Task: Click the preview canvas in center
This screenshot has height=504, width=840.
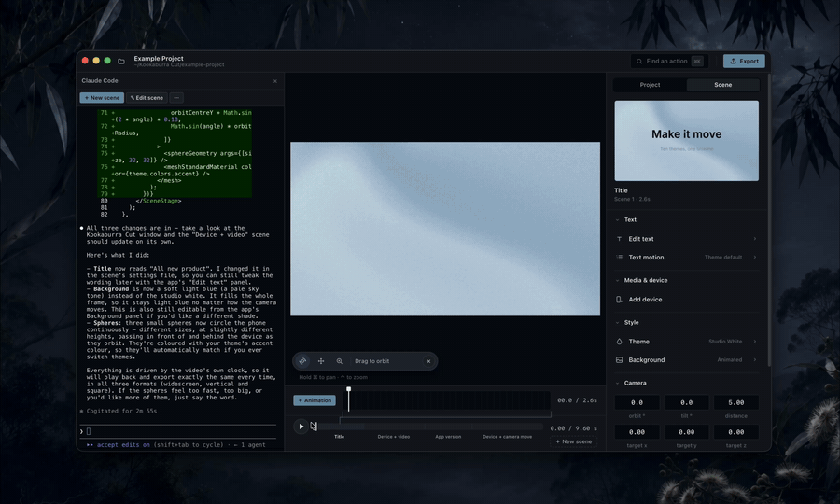Action: point(445,229)
